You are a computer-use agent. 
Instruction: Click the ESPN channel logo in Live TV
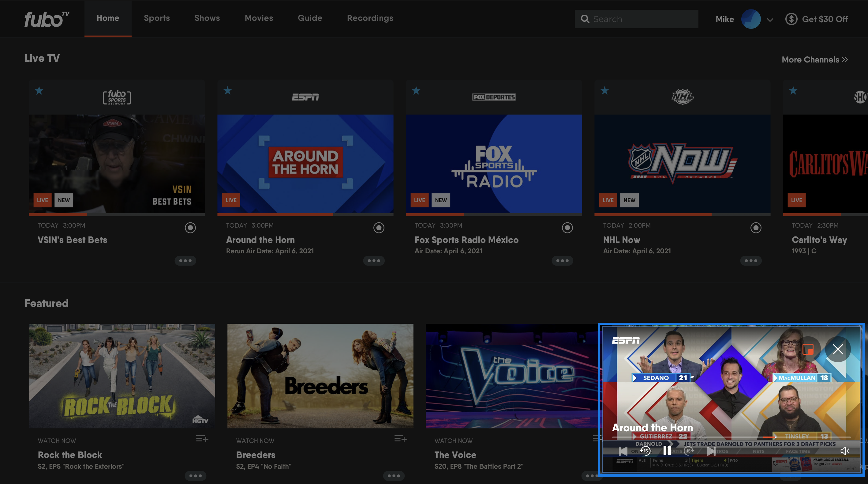point(305,97)
